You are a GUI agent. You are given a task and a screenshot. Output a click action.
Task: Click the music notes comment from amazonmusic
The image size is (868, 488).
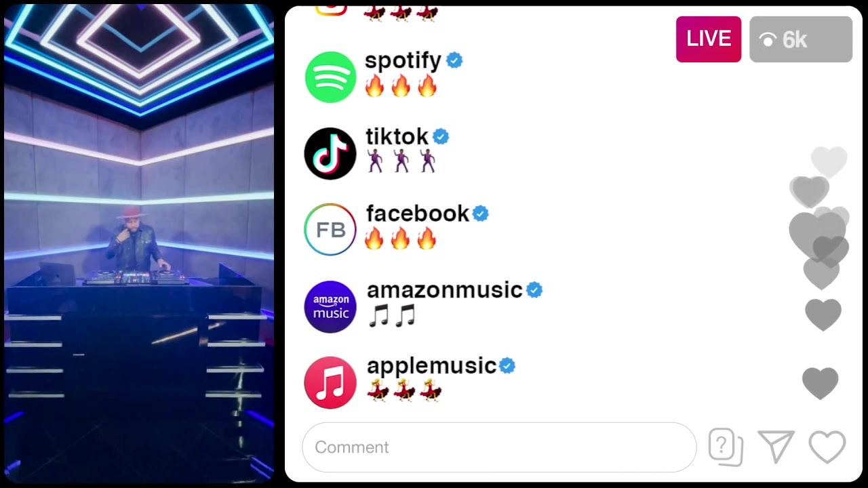(391, 316)
